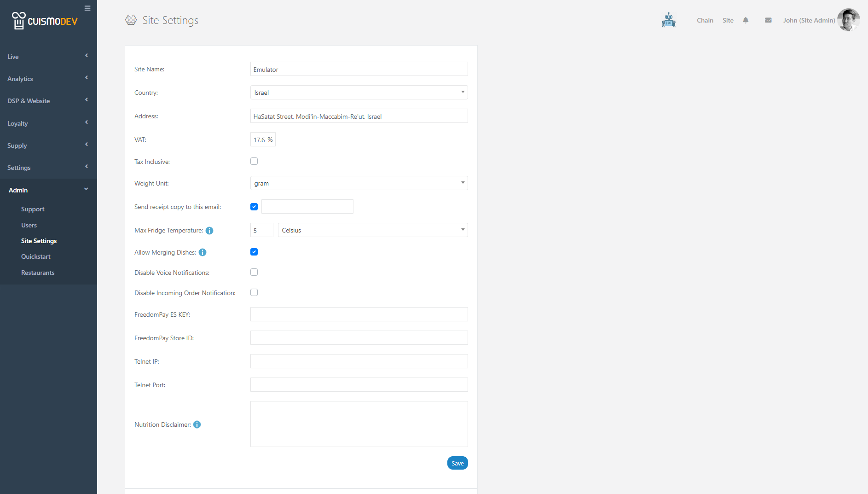This screenshot has height=494, width=868.
Task: Click the Telnet Port field
Action: pyautogui.click(x=359, y=385)
